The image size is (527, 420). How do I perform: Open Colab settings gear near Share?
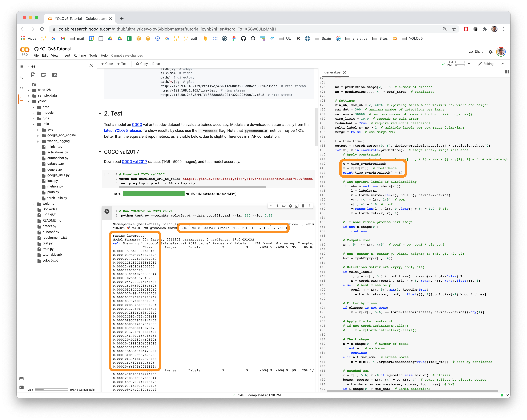pos(490,52)
